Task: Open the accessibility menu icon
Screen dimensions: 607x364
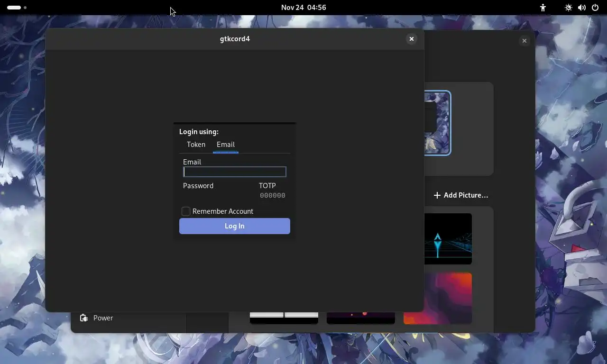Action: click(x=543, y=8)
